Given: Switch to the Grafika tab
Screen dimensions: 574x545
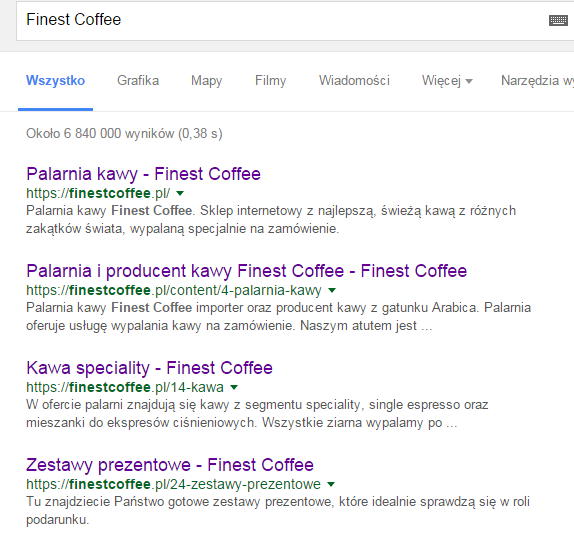Looking at the screenshot, I should [138, 81].
